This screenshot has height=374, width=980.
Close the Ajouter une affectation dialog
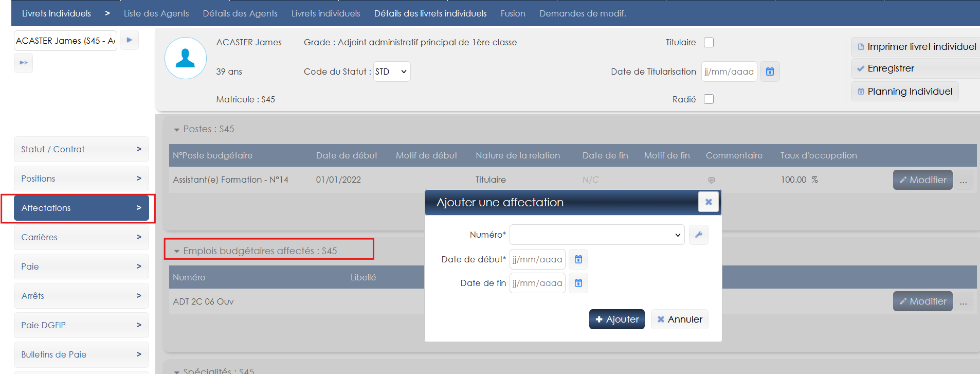pos(708,202)
